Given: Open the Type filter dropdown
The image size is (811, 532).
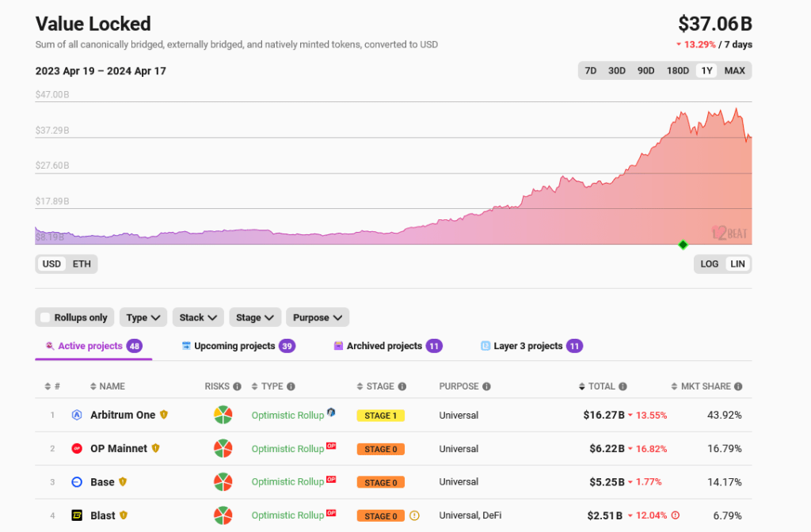Looking at the screenshot, I should (143, 317).
